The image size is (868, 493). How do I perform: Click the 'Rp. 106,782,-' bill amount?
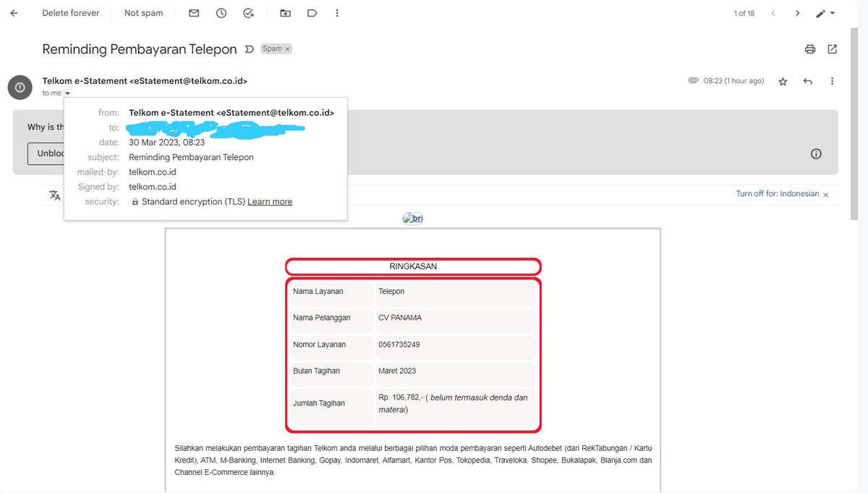coord(401,397)
